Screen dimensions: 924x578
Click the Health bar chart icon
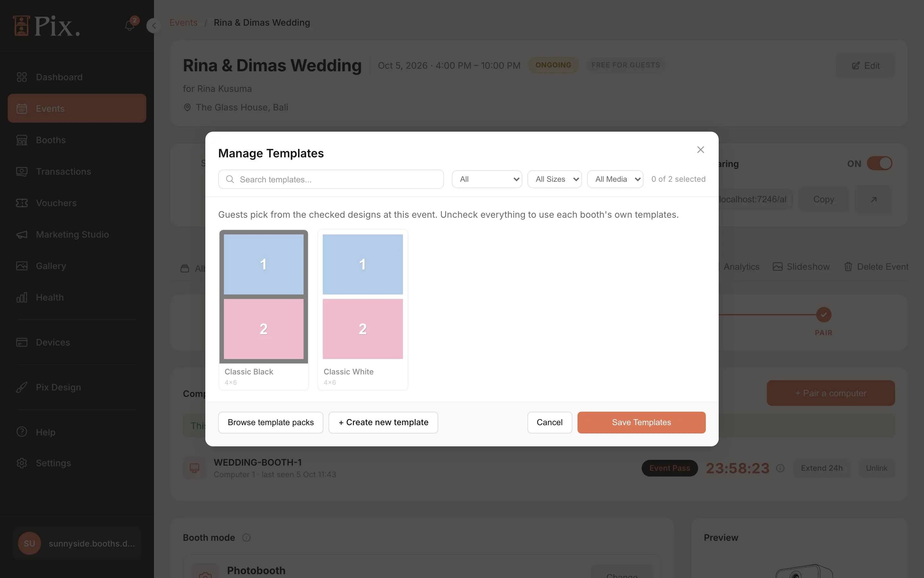(x=22, y=297)
